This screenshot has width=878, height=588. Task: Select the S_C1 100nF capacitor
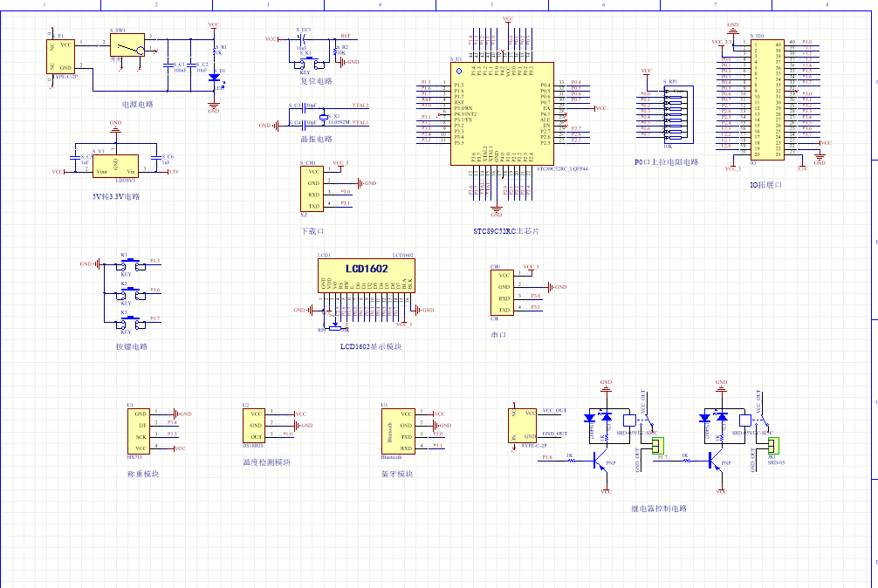tap(167, 65)
